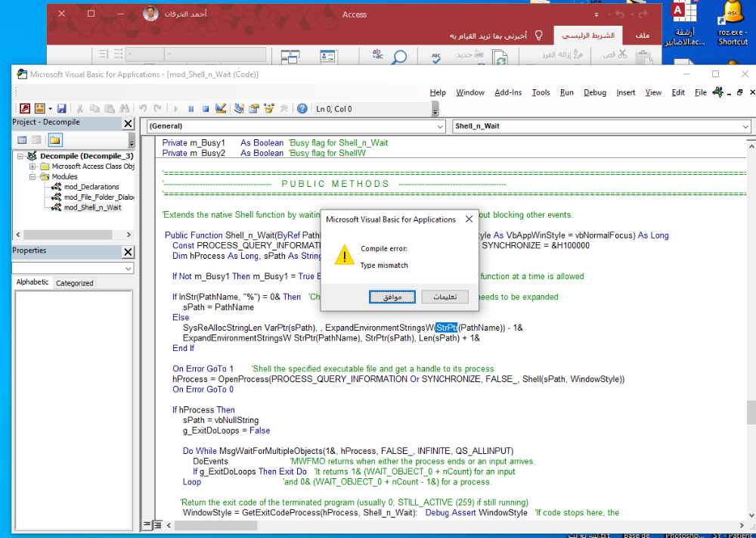Open Find with the binoculars icon

click(125, 108)
